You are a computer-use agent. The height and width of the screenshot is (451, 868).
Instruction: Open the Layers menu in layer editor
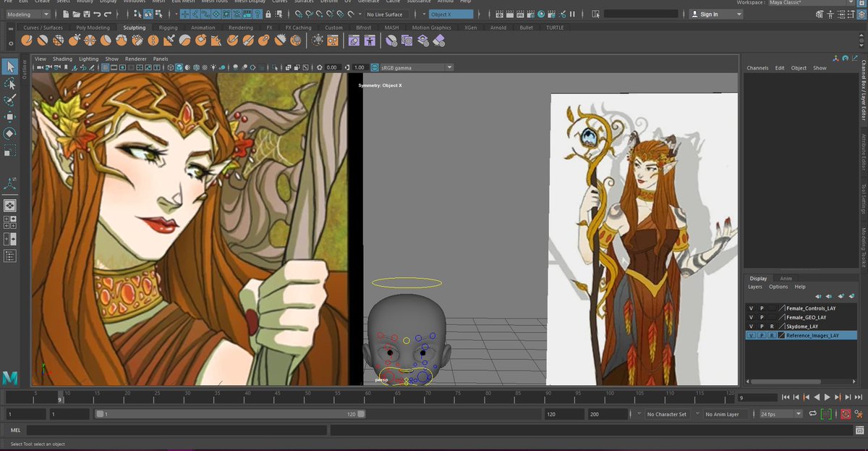click(x=755, y=287)
